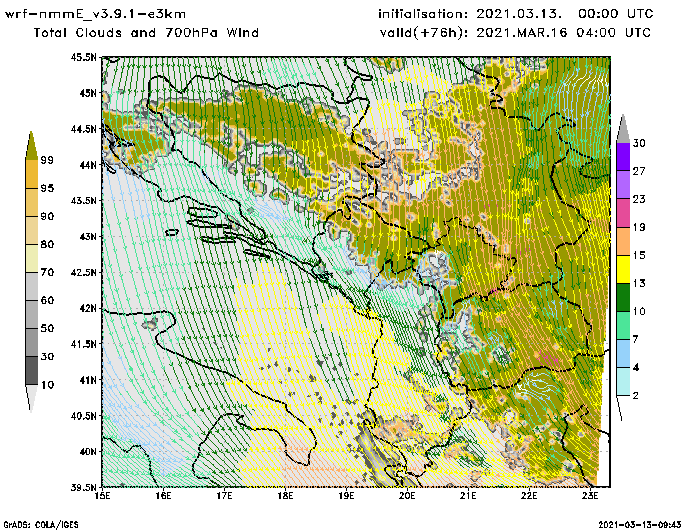Select the pale yellow swatch between 70 and 80

32,258
